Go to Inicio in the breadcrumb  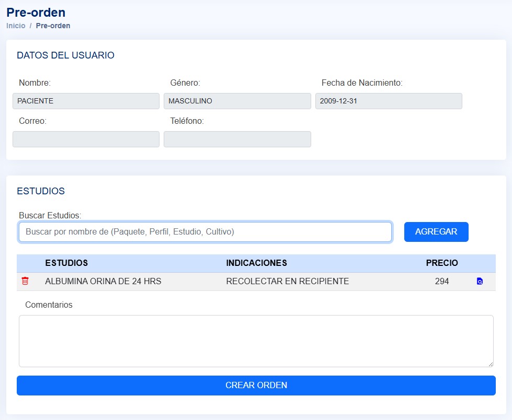(16, 26)
